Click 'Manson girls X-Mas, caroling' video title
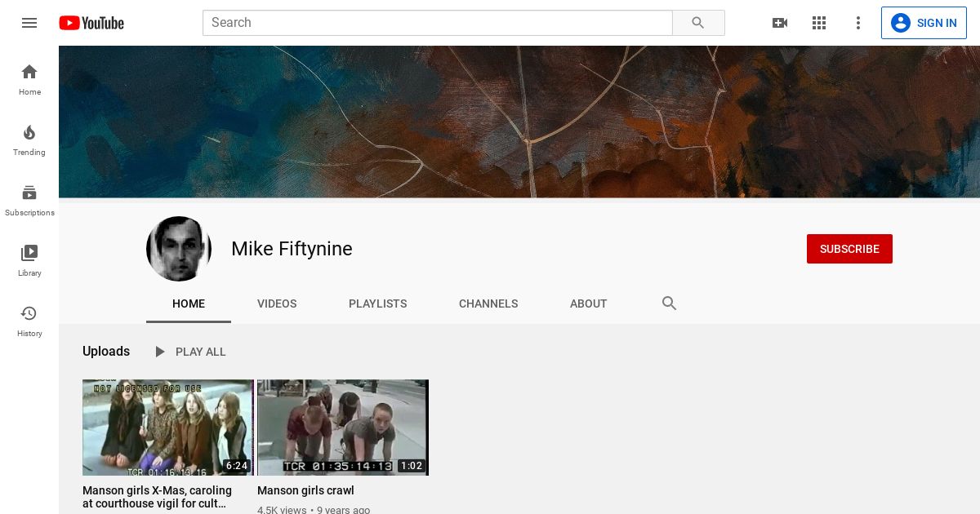Screen dimensions: 980x514 pos(157,497)
